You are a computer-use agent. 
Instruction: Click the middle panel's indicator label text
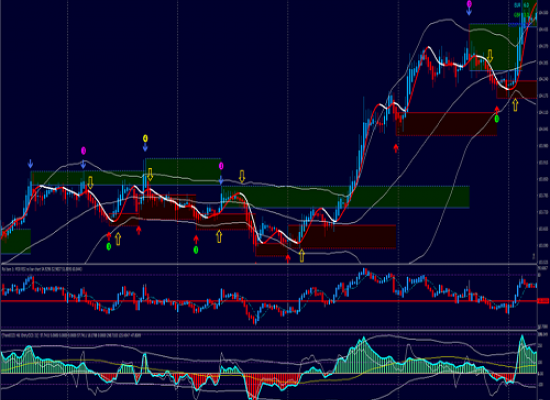(x=42, y=269)
